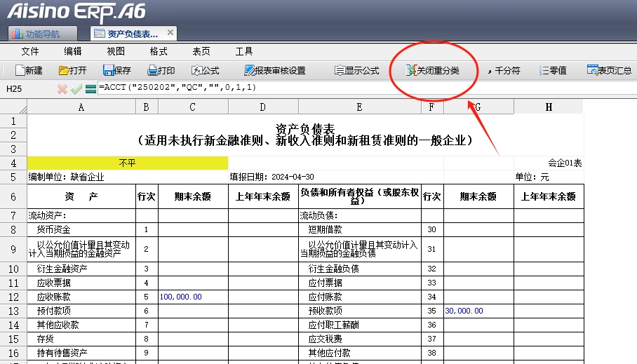Viewport: 637px width, 364px height.
Task: Open the 表页 menu
Action: (201, 51)
